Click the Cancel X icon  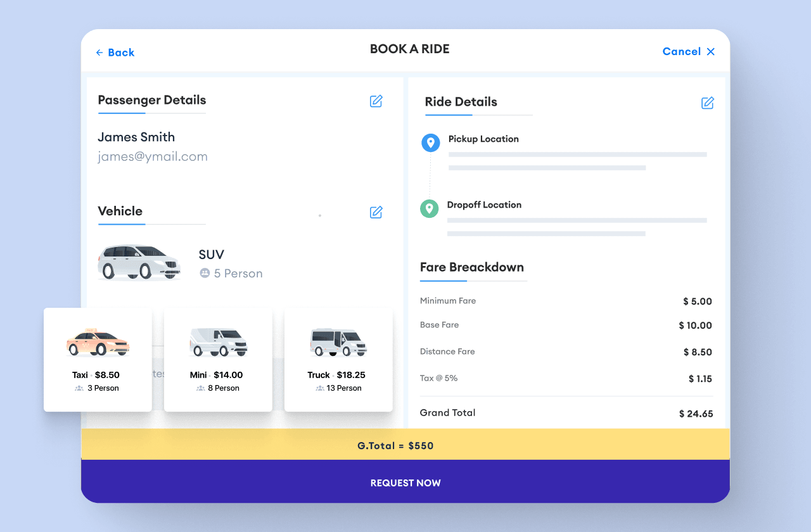(x=711, y=51)
